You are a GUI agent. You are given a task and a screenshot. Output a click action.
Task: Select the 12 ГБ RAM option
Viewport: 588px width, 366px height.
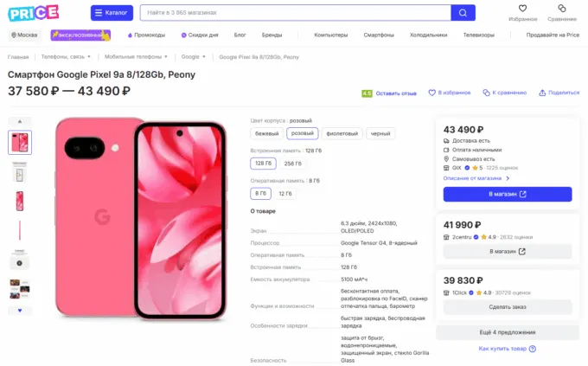284,194
